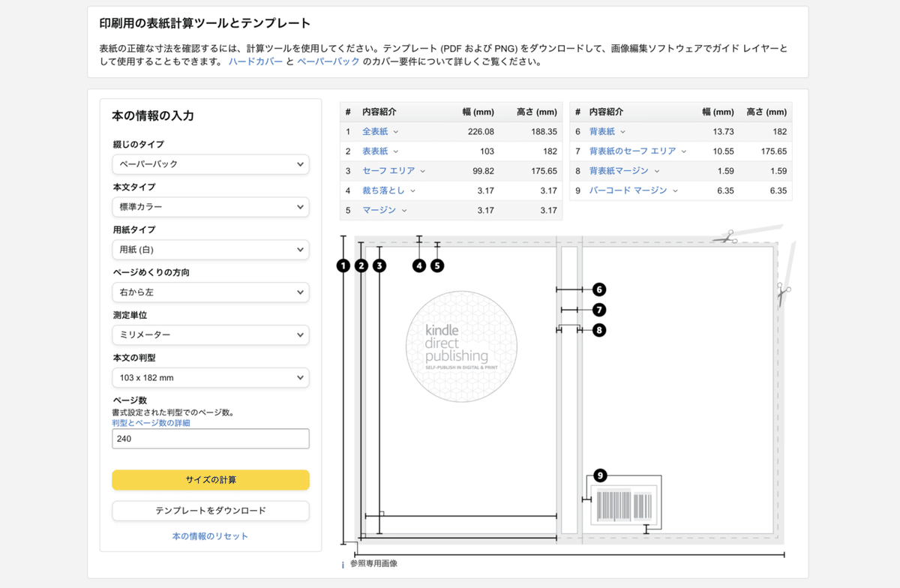Click the scissors icon on the diagram's top edge

pos(724,237)
